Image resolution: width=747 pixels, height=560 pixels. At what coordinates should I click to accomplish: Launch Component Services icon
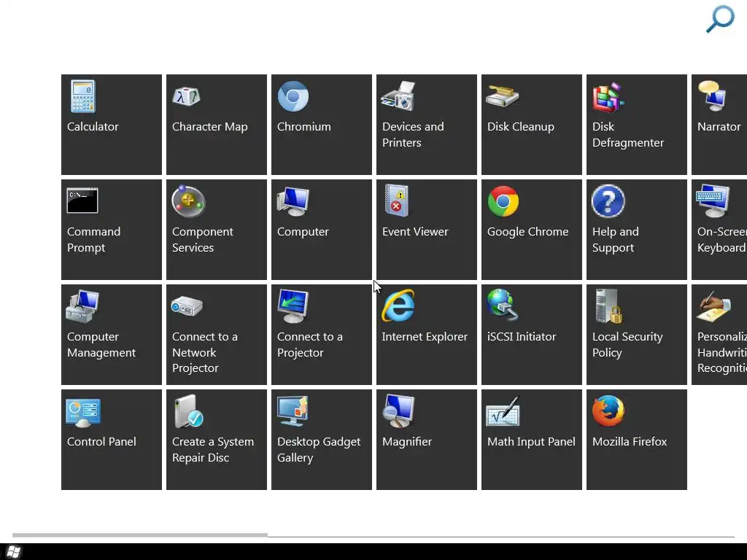[x=188, y=201]
